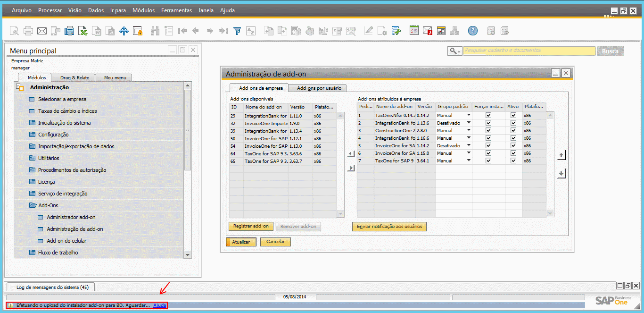Click the right arrow between add-on tables
644x313 pixels.
[350, 168]
